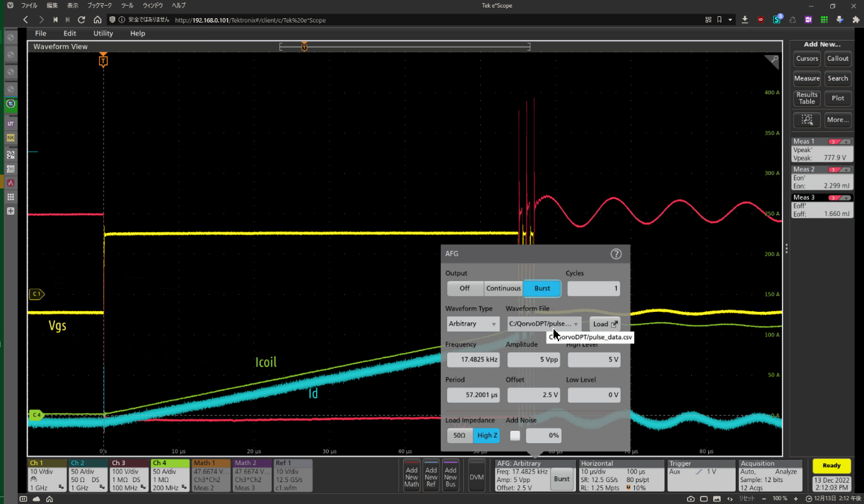Set AFG output to Continuous
The width and height of the screenshot is (864, 504).
point(503,289)
